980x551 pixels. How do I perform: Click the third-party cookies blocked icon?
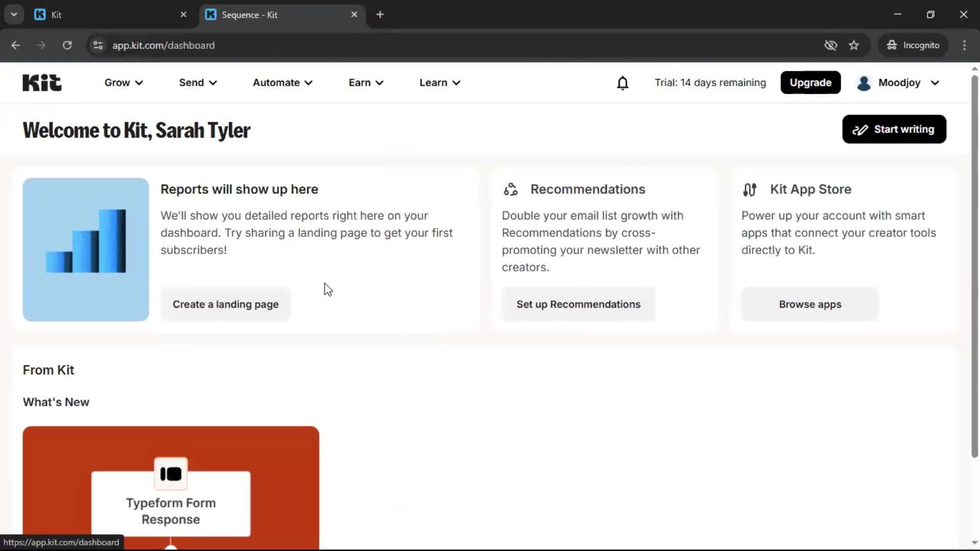point(831,45)
